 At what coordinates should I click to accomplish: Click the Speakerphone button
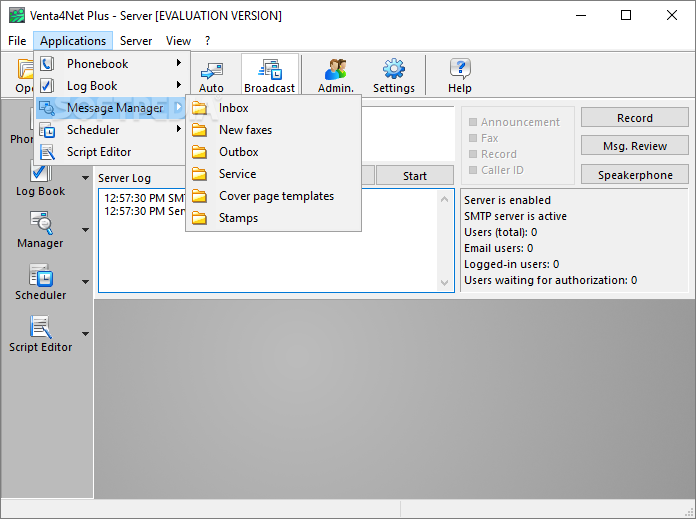635,174
